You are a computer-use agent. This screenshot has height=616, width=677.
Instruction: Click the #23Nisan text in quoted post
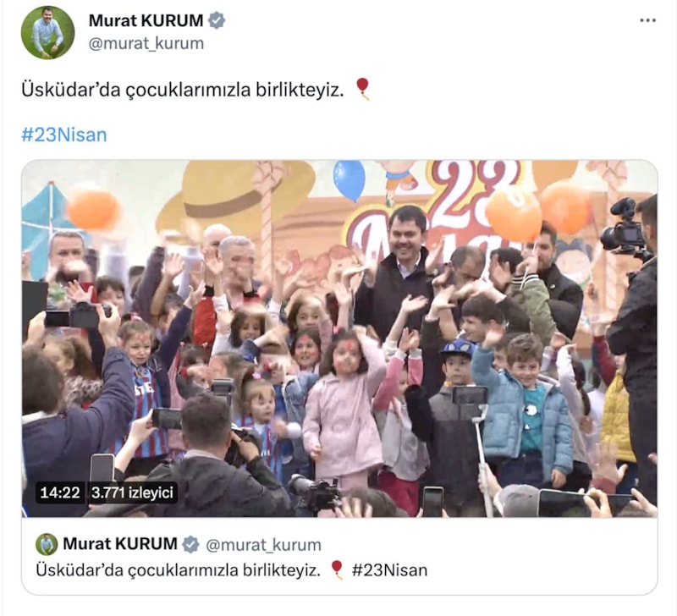[389, 570]
